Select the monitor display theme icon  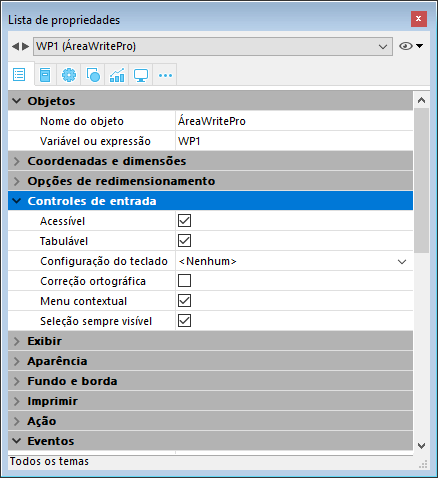pos(141,75)
